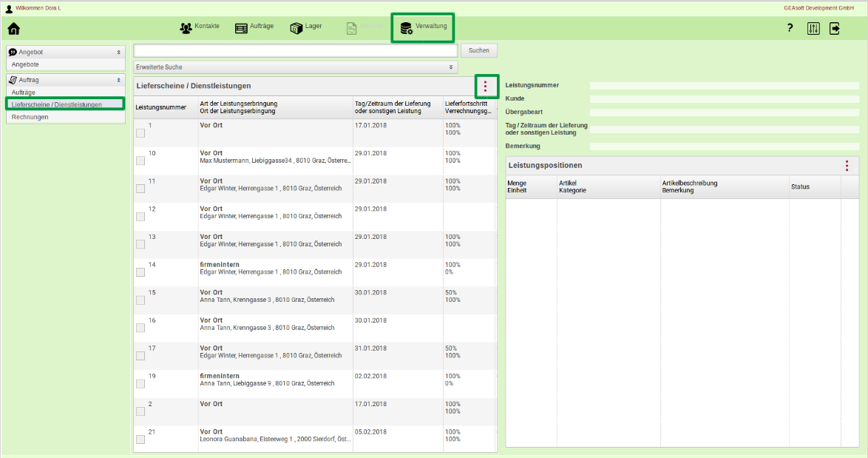This screenshot has width=868, height=458.
Task: Tick the checkbox for Leistungsnummer 10
Action: (x=140, y=161)
